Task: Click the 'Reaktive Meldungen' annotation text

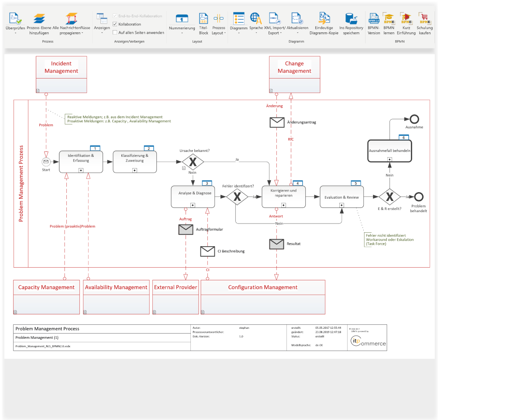Action: point(119,119)
